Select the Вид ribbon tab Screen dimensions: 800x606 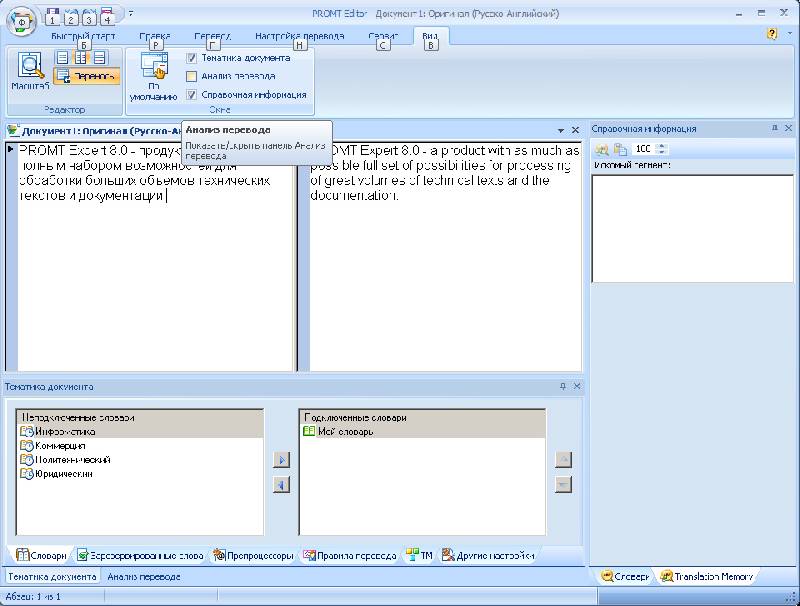coord(430,36)
